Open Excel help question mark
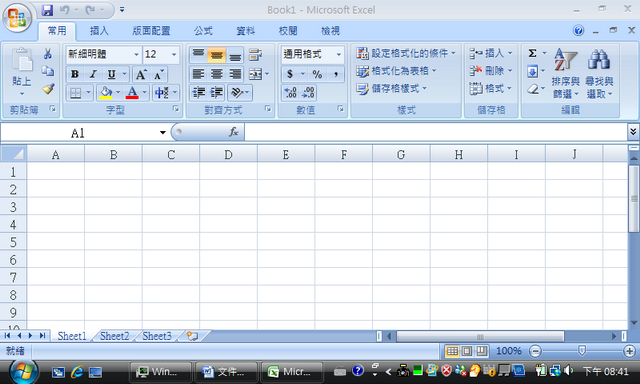This screenshot has height=384, width=640. [578, 30]
